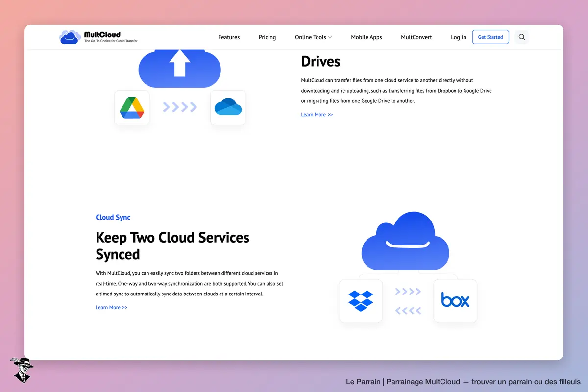Select the Box logo tile
The width and height of the screenshot is (588, 392).
[x=455, y=301]
